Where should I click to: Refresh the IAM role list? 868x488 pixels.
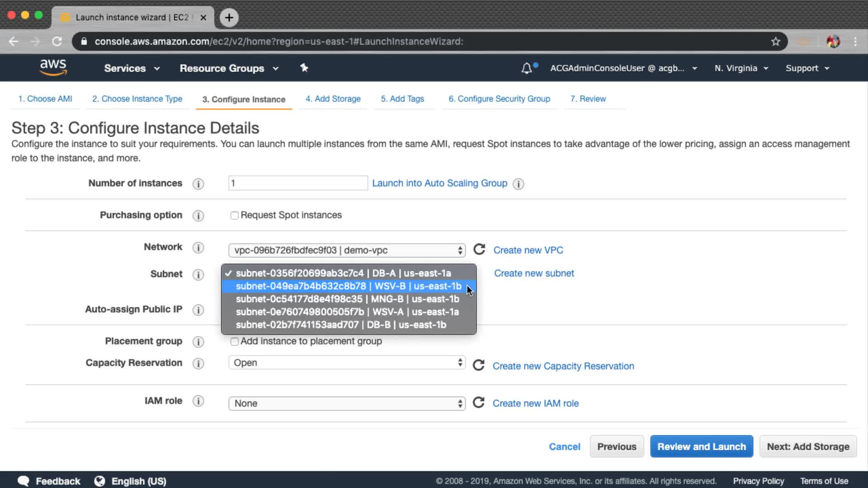[478, 403]
